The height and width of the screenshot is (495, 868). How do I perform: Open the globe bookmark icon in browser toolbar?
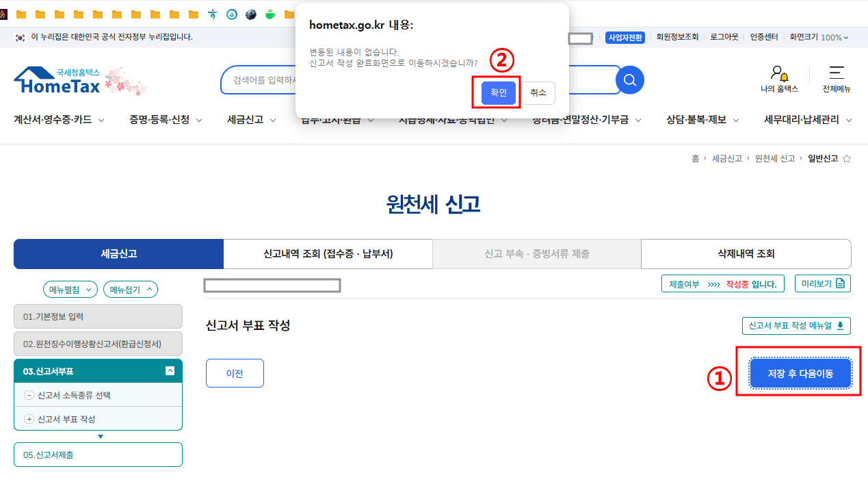point(250,14)
